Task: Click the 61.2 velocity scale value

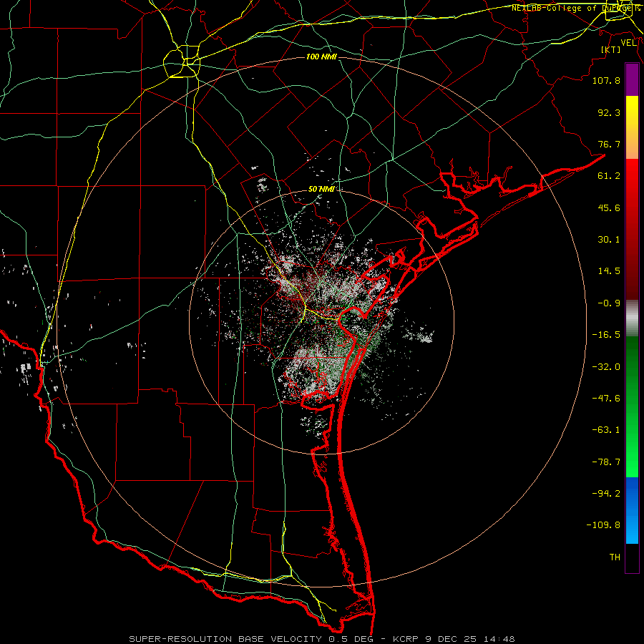Action: click(609, 176)
